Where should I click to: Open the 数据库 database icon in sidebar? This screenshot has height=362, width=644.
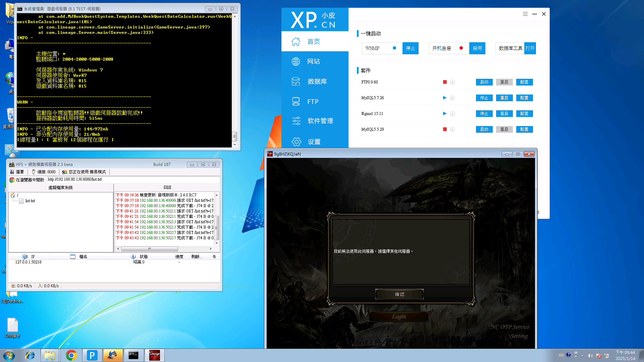click(x=296, y=81)
